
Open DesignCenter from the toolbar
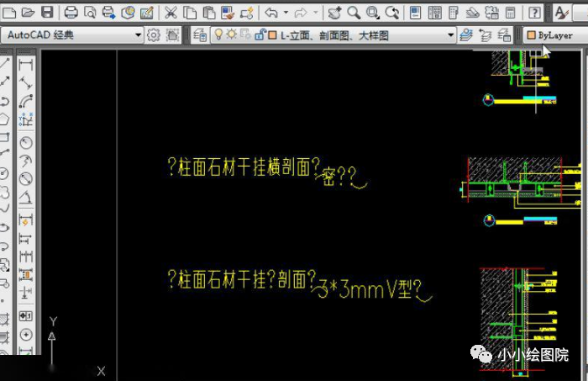434,13
